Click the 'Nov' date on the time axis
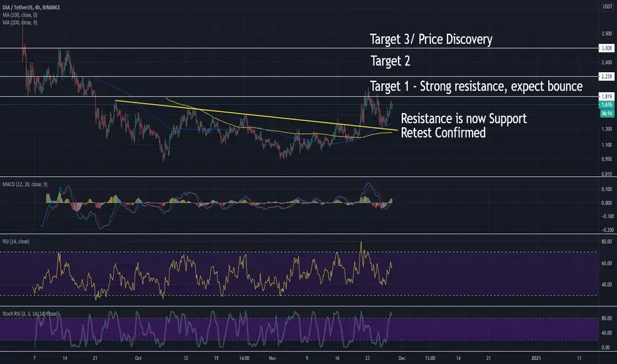This screenshot has width=617, height=364. click(272, 358)
